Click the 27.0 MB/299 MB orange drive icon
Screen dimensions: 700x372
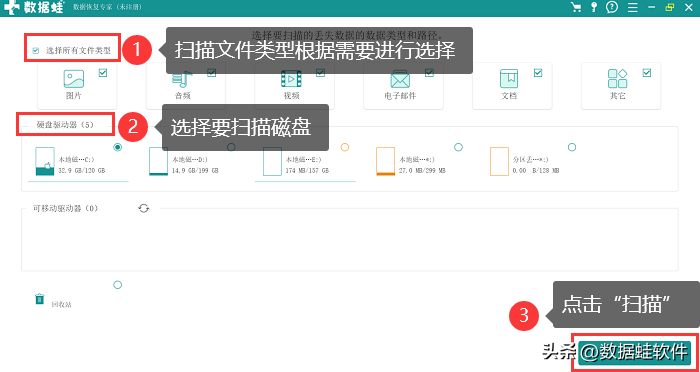coord(386,162)
